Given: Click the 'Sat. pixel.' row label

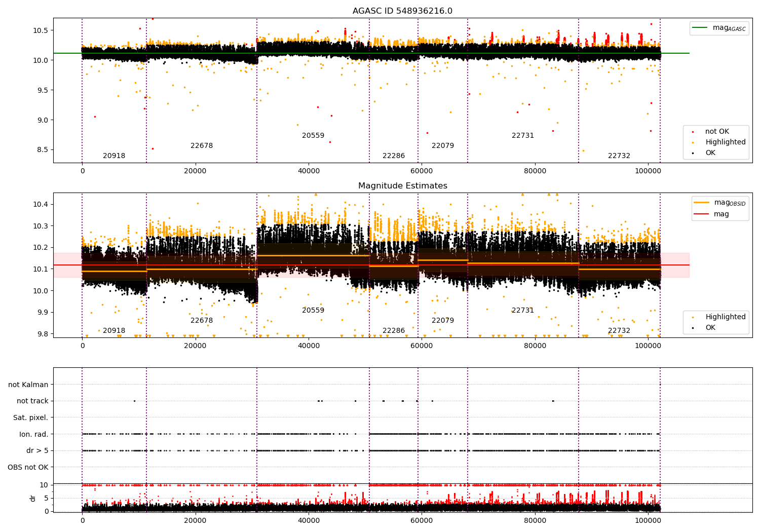Looking at the screenshot, I should pos(31,417).
